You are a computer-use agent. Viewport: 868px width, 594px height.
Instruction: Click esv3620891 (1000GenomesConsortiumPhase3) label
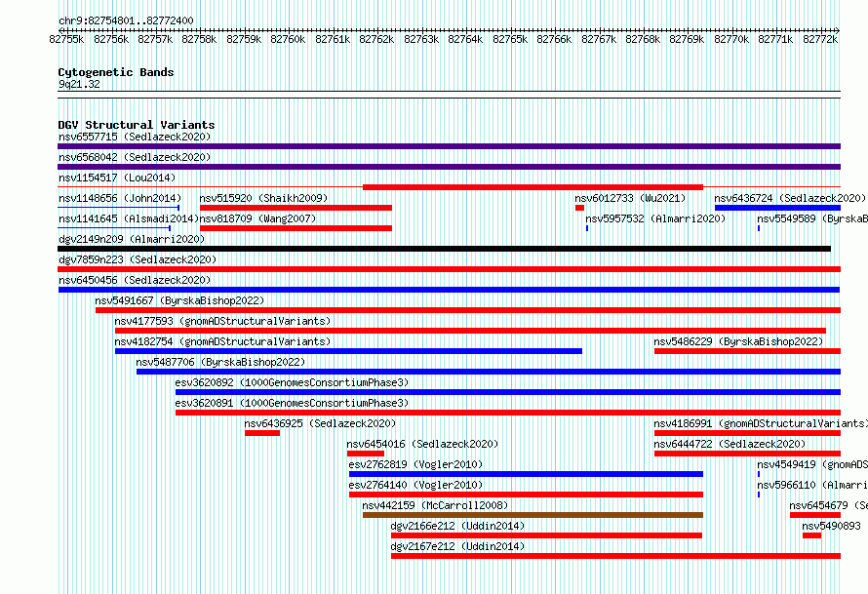click(292, 403)
